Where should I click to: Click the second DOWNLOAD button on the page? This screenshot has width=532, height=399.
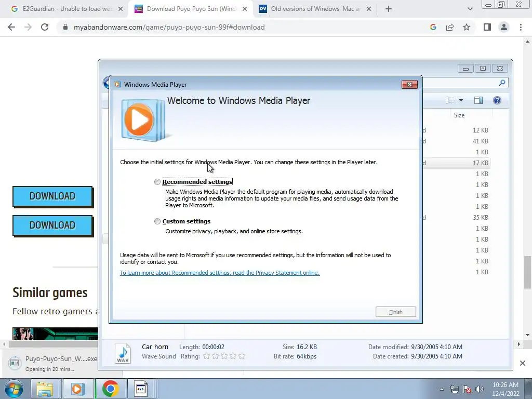click(x=52, y=225)
